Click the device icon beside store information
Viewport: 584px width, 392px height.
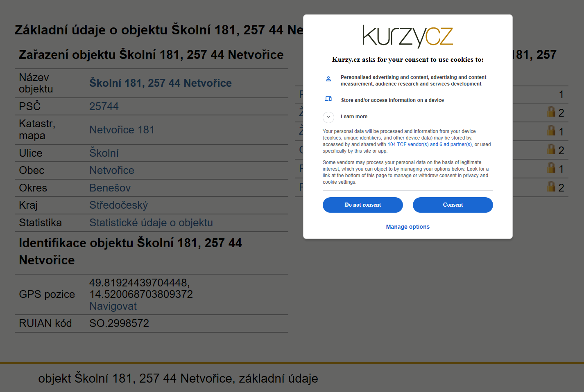click(328, 99)
